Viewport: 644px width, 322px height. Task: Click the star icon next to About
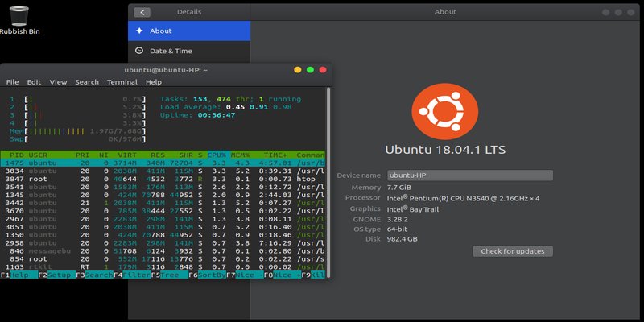point(139,31)
